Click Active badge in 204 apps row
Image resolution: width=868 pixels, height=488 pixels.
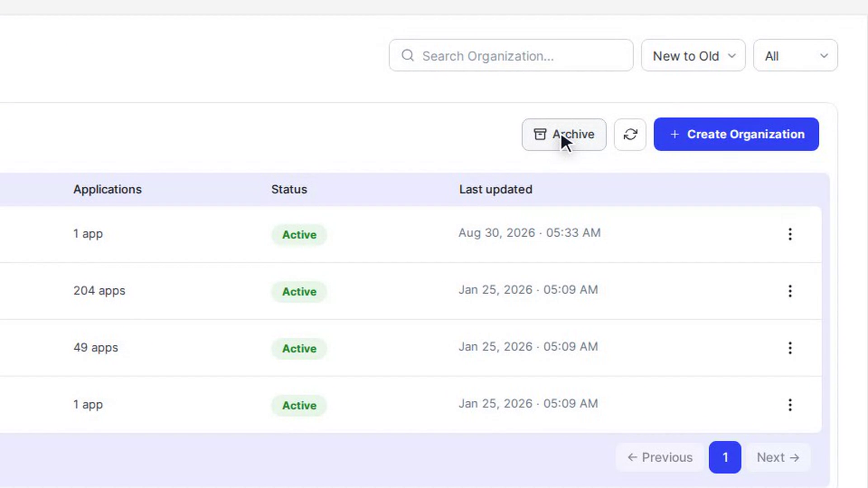[299, 291]
